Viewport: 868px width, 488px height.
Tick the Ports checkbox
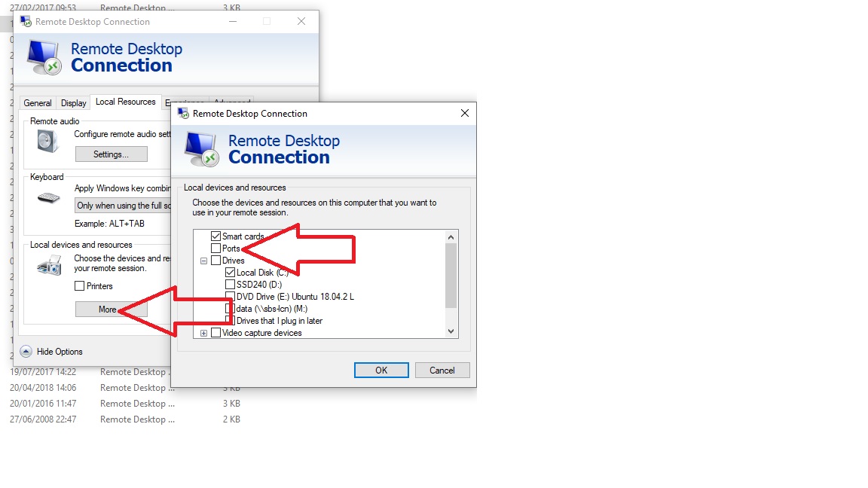coord(216,249)
